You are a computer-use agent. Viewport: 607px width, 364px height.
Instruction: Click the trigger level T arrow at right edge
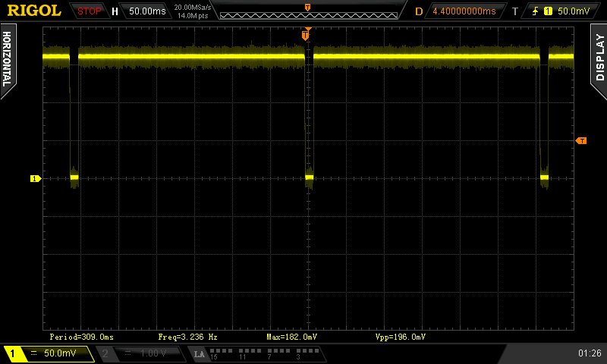click(581, 141)
